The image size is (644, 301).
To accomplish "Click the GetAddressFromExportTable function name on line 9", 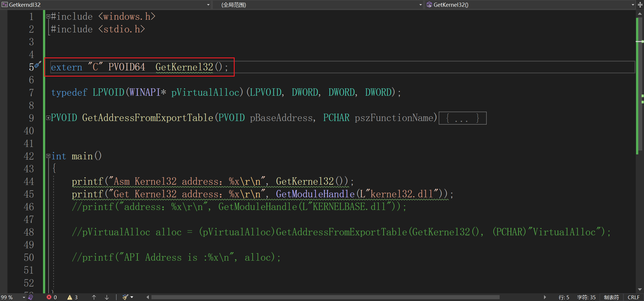I will pyautogui.click(x=148, y=118).
